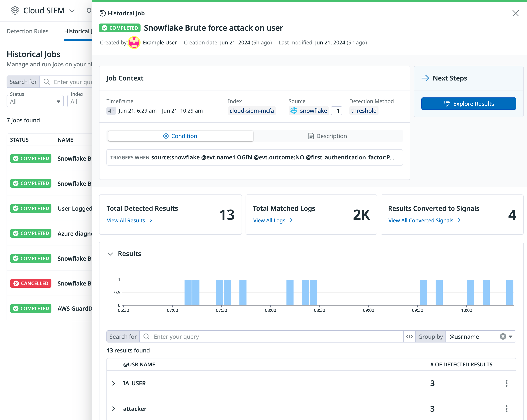Screen dimensions: 527x420
Task: Select the Condition tab
Action: pyautogui.click(x=180, y=136)
